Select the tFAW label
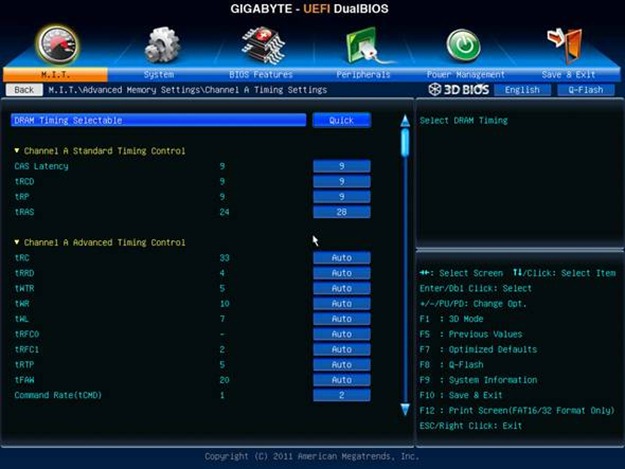 point(24,380)
